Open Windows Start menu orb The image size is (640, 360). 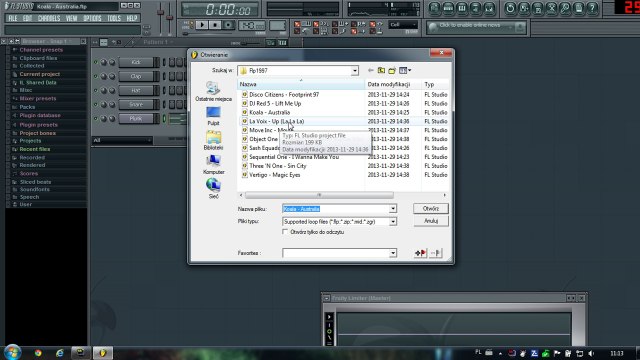(12, 352)
